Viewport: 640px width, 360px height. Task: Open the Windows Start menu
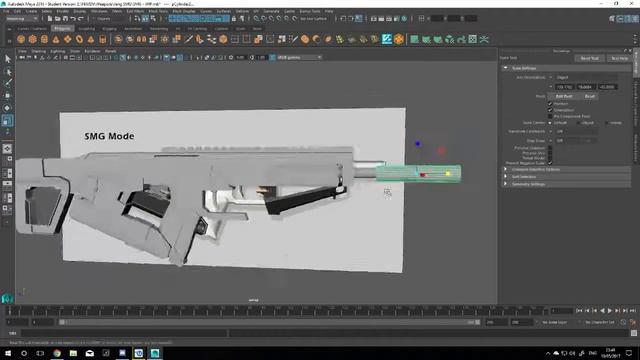point(8,353)
